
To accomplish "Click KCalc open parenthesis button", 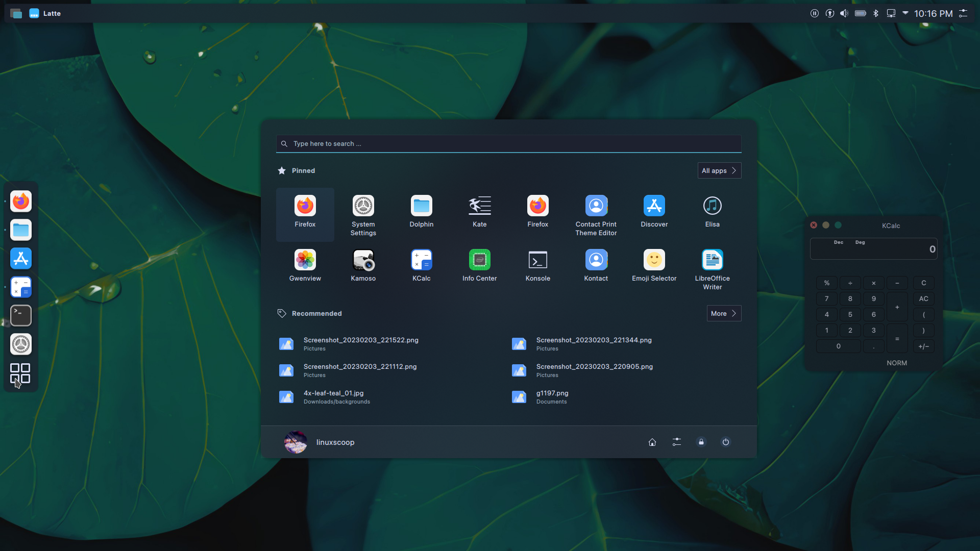I will tap(924, 315).
